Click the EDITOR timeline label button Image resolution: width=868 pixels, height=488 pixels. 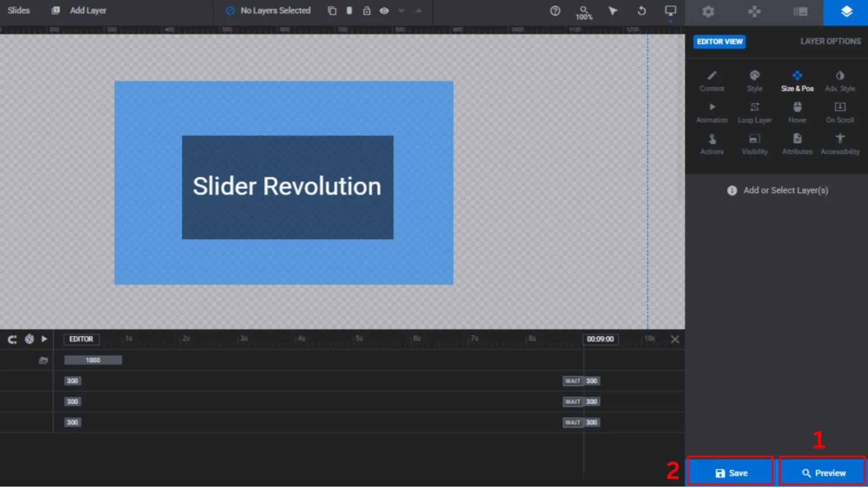[x=81, y=339]
